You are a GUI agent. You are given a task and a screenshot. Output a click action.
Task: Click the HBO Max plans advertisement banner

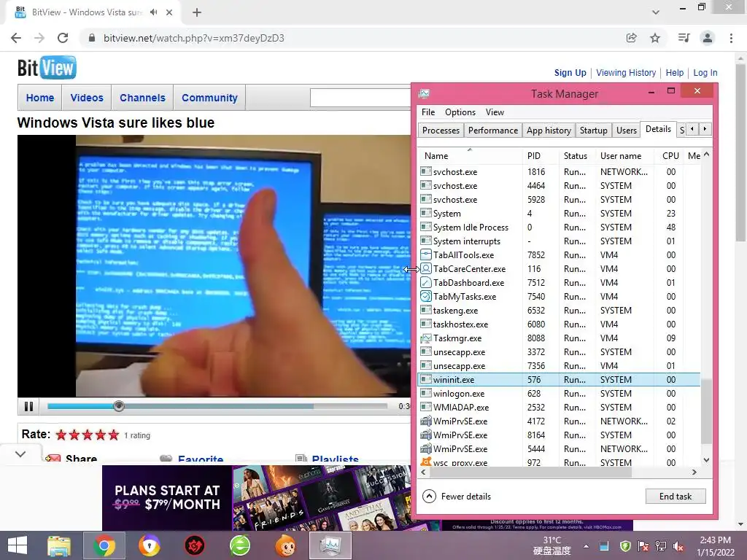point(256,497)
